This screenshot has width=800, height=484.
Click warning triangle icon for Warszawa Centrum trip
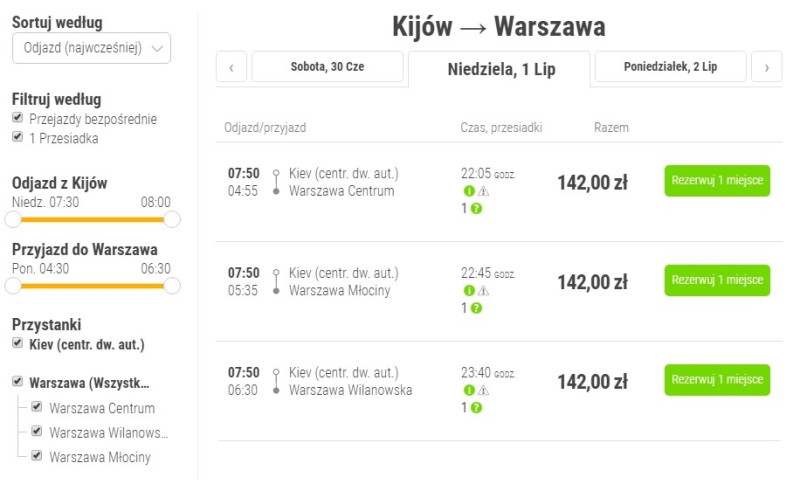point(483,191)
